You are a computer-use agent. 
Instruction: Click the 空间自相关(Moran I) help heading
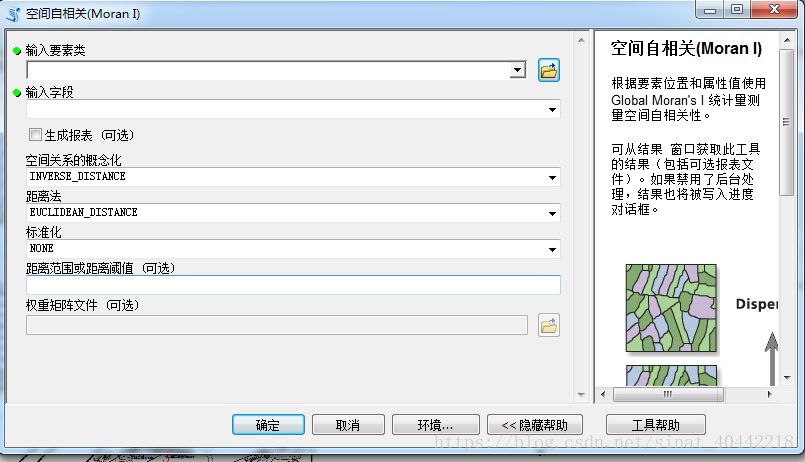click(686, 48)
